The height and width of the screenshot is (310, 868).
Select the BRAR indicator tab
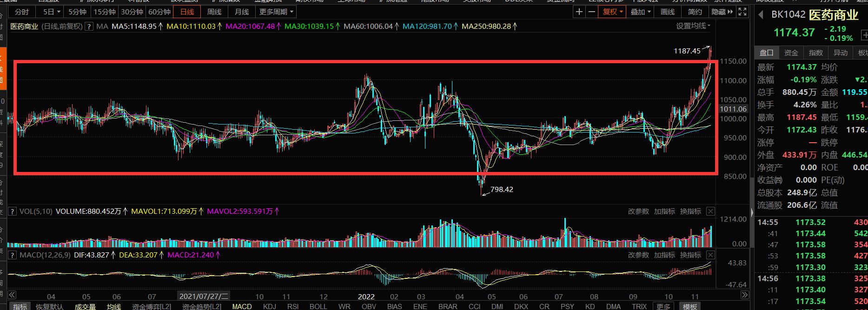448,306
